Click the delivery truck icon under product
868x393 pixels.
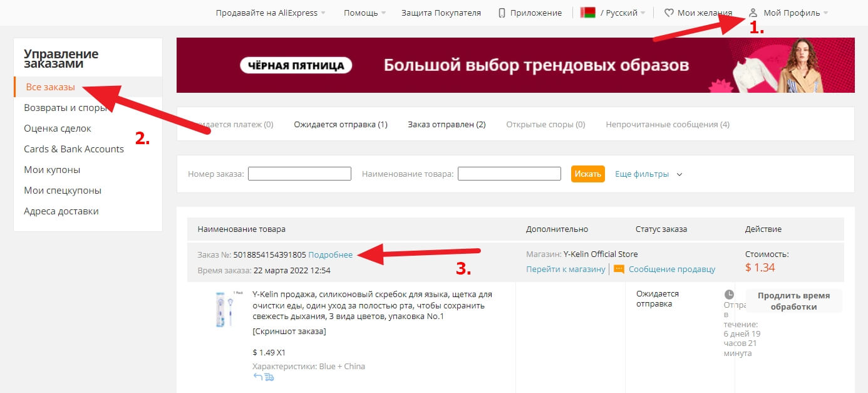[269, 377]
